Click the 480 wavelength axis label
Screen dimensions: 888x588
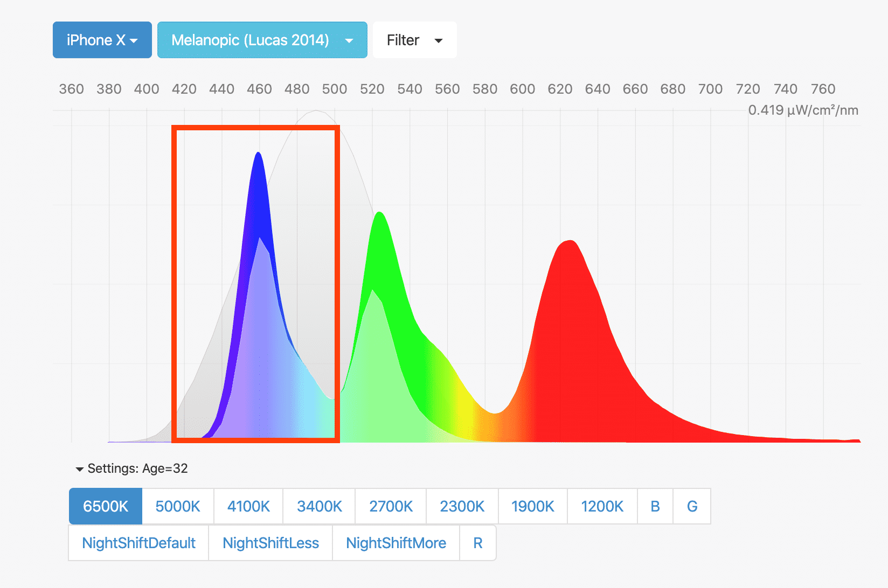tap(297, 89)
